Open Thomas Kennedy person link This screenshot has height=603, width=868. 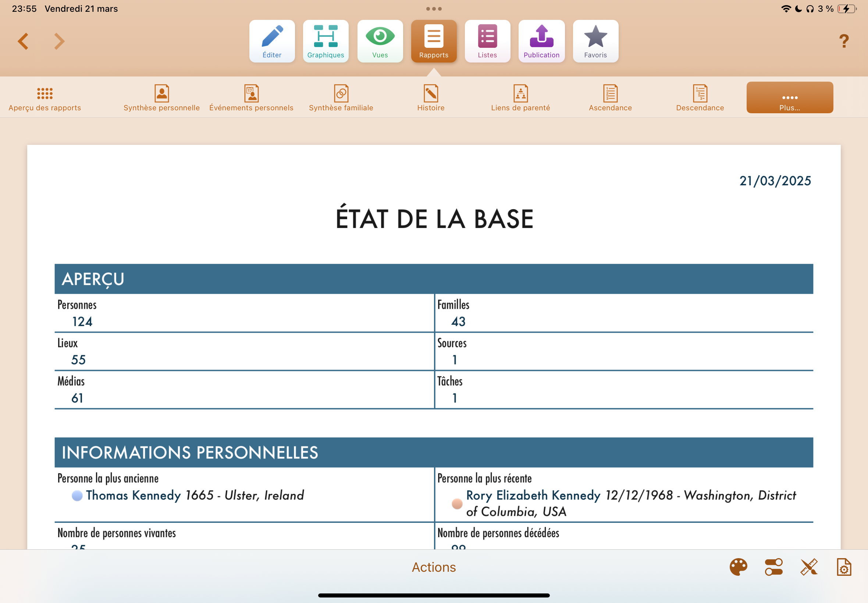point(134,495)
